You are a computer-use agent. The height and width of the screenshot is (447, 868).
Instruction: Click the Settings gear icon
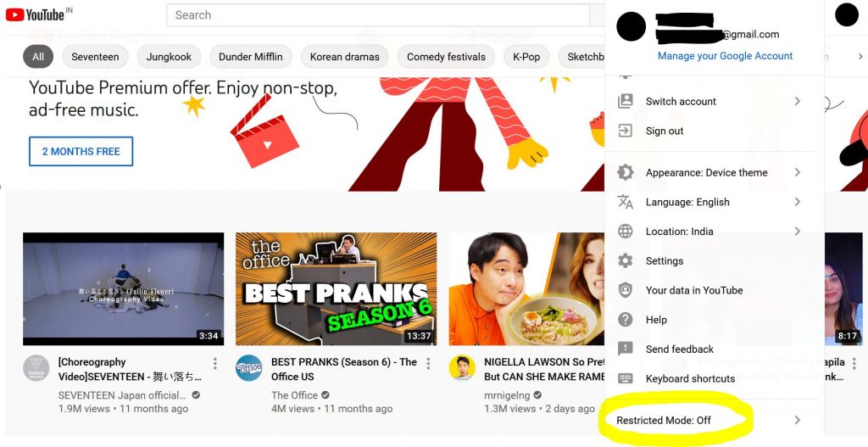coord(625,261)
